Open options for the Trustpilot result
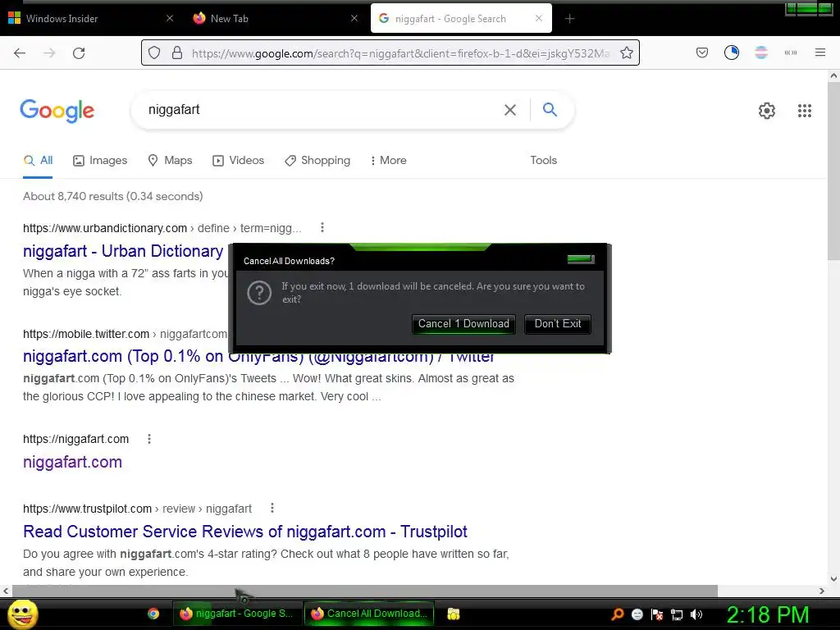The image size is (840, 630). 272,508
